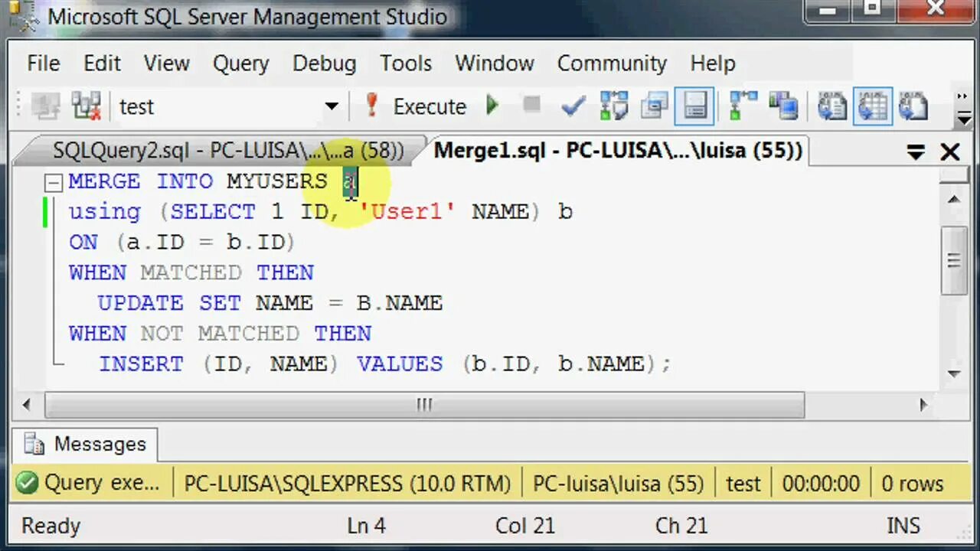This screenshot has width=980, height=551.
Task: Click the vertical scrollbar thumb in the editor
Action: [x=953, y=260]
